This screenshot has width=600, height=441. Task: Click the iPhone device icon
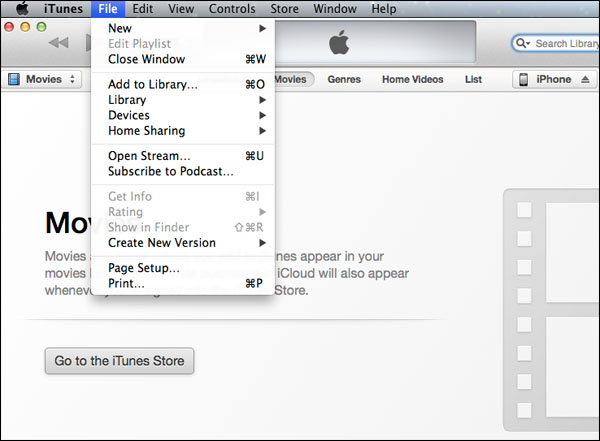point(523,79)
